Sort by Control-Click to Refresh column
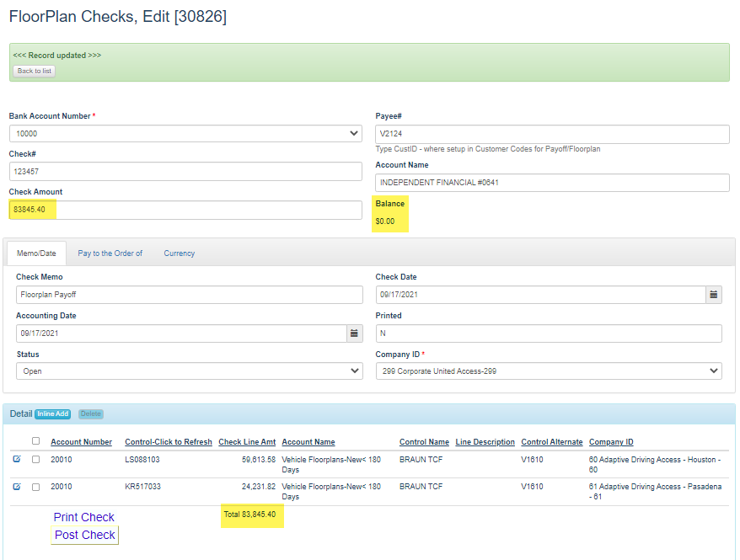Viewport: 740px width, 560px height. click(169, 441)
